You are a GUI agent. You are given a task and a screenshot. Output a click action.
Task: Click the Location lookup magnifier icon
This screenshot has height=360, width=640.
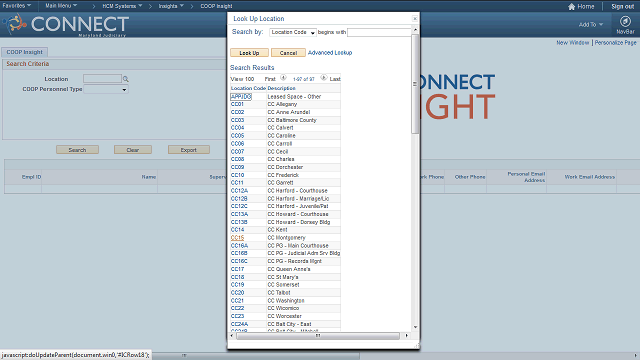coord(126,79)
